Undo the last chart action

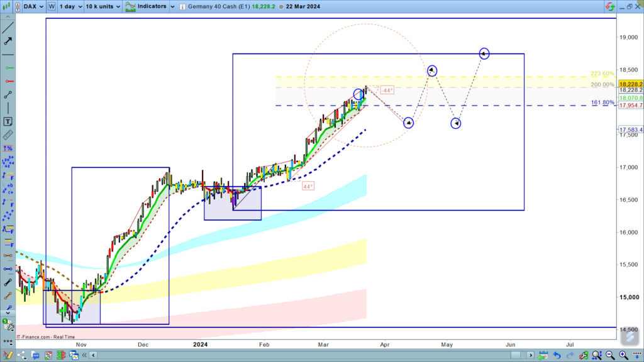pos(557,356)
